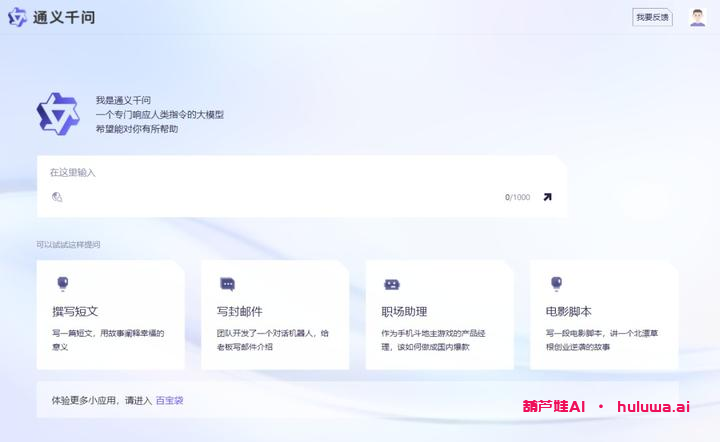Image resolution: width=720 pixels, height=442 pixels.
Task: Click the 通义千问 title text in header
Action: point(64,17)
